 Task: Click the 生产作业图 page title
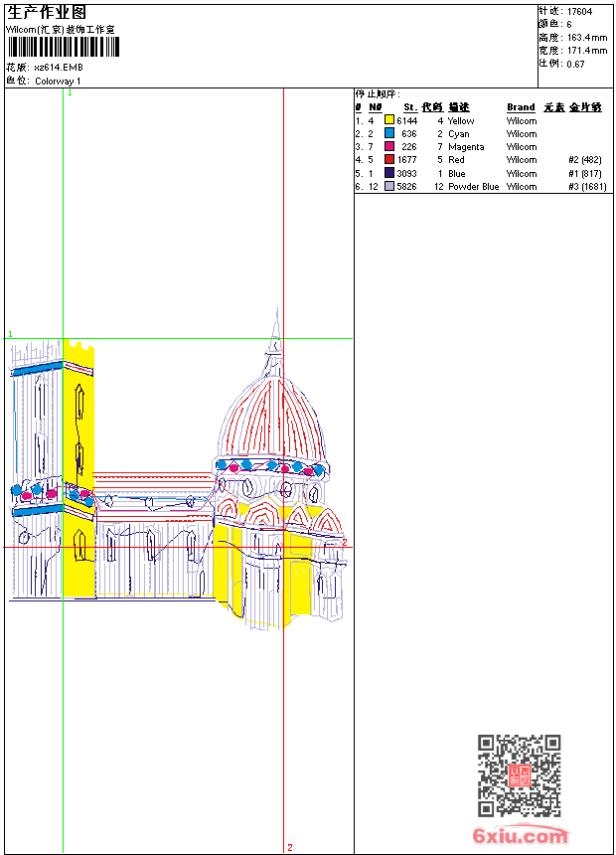47,12
